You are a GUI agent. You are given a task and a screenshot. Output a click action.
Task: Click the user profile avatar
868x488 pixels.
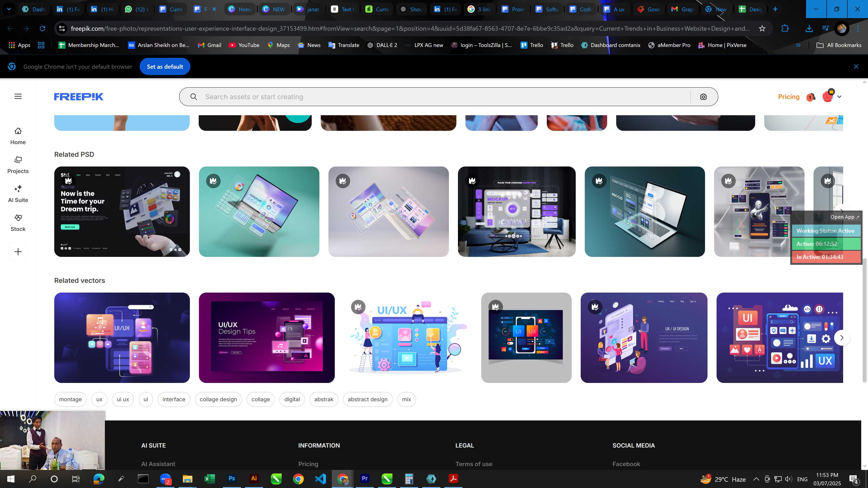click(x=828, y=96)
